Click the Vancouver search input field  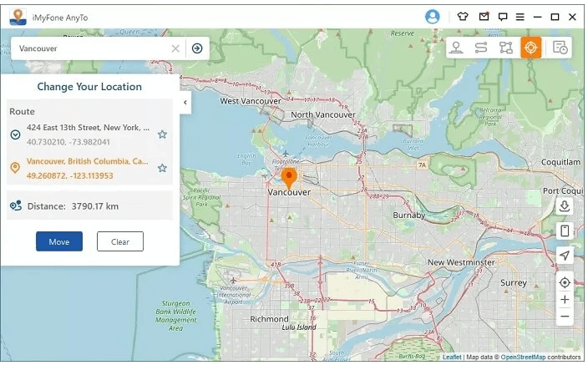coord(92,48)
